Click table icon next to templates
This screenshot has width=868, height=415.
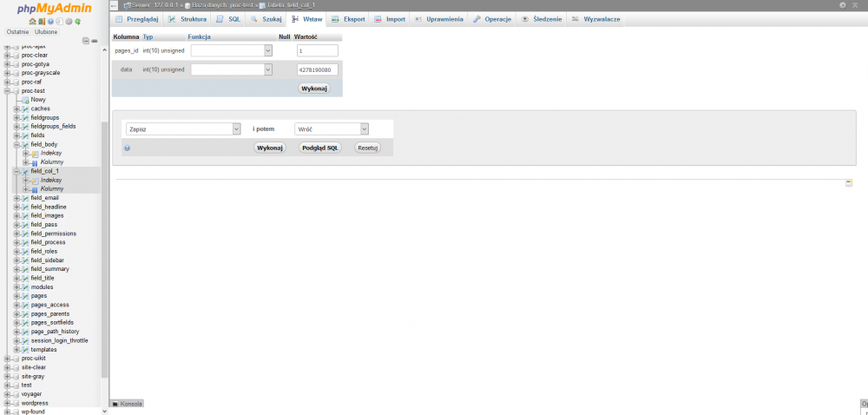point(25,350)
